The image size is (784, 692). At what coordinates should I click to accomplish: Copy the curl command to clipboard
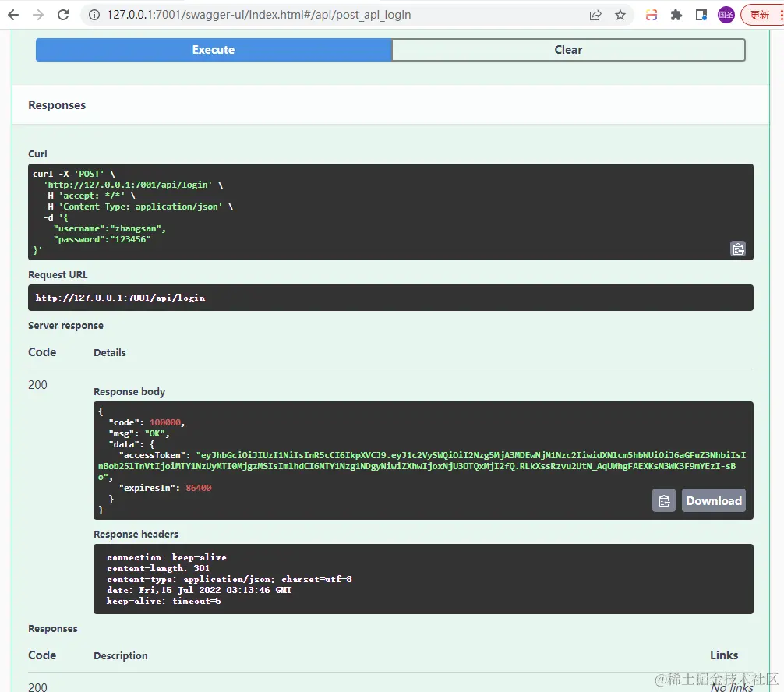click(x=738, y=249)
